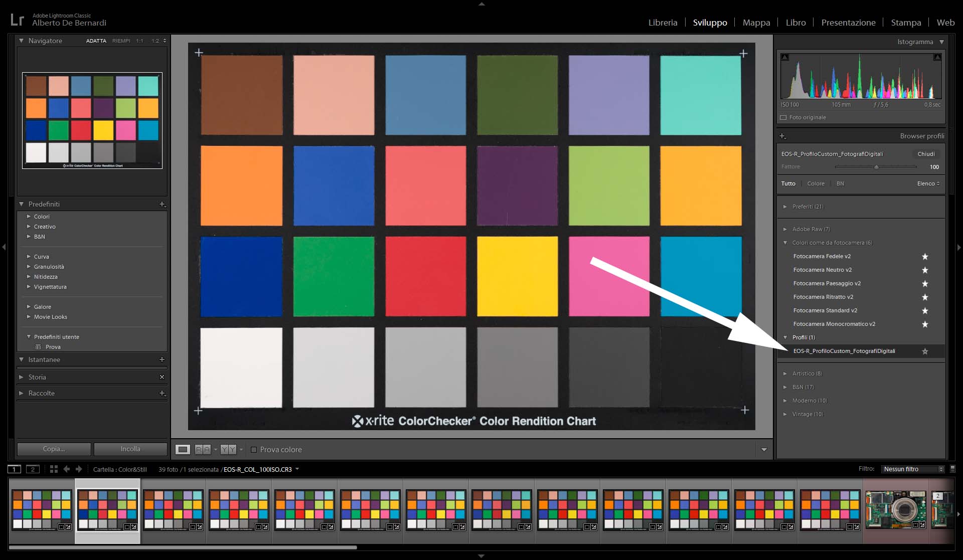Viewport: 963px width, 560px height.
Task: Click the before/after Y|Y view icon
Action: (x=228, y=449)
